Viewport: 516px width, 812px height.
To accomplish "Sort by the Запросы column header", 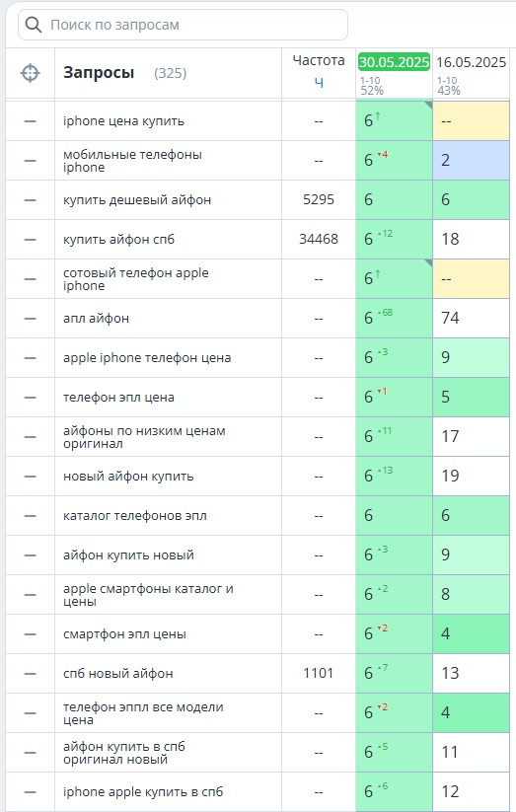I will (99, 72).
